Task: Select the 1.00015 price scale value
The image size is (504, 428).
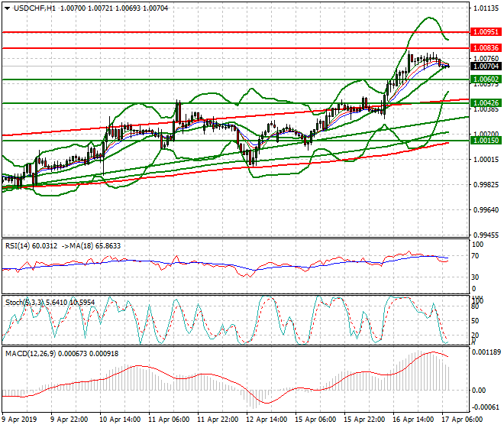Action: click(x=486, y=159)
